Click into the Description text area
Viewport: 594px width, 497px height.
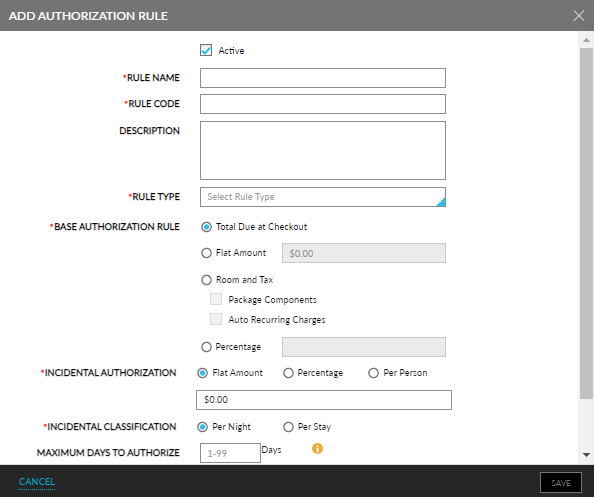tap(323, 150)
